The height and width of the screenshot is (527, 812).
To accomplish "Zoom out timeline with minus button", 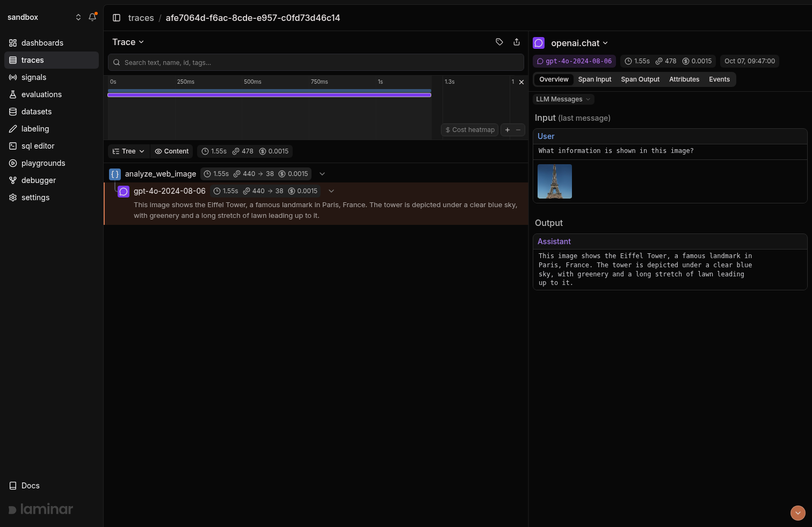I will coord(518,130).
